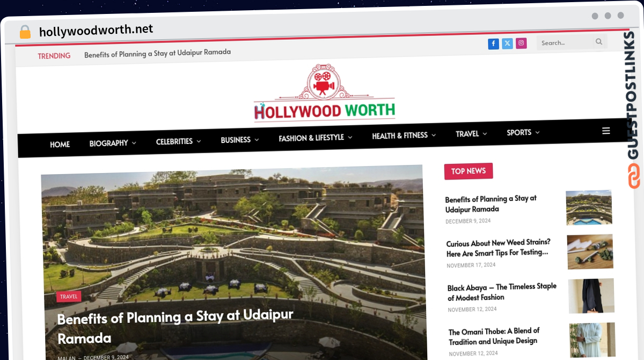Expand the Travel menu dropdown
644x360 pixels.
(471, 134)
